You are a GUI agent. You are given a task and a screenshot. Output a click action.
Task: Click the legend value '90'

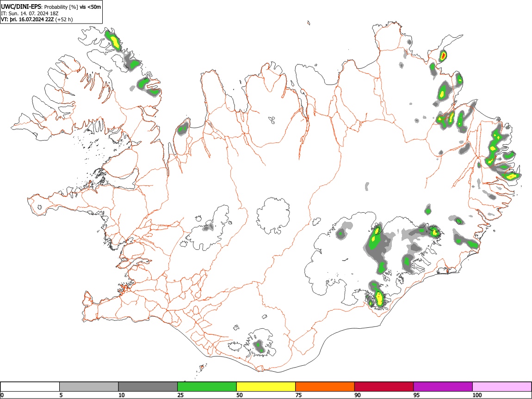[358, 395]
